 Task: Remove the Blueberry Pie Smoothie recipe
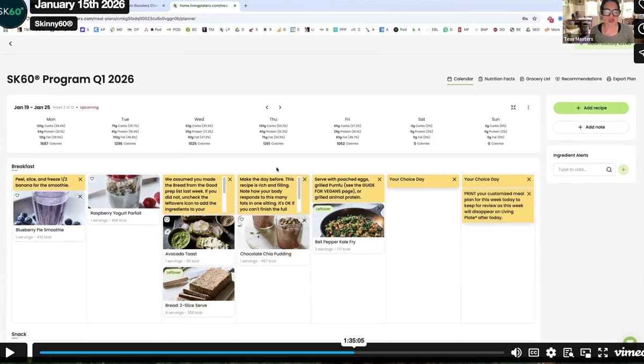click(x=80, y=196)
